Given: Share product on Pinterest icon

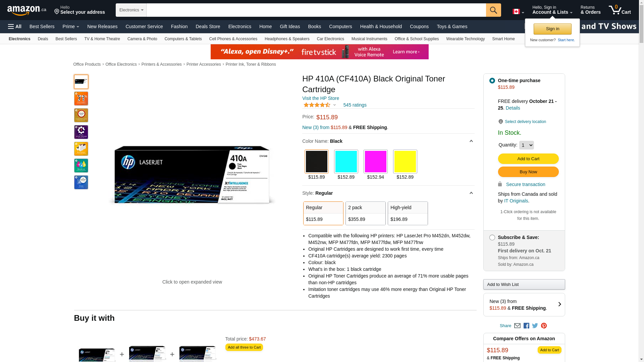Looking at the screenshot, I should click(544, 326).
